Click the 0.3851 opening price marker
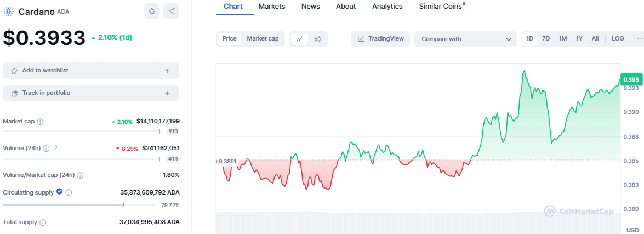Viewport: 644px width, 234px height. (227, 161)
